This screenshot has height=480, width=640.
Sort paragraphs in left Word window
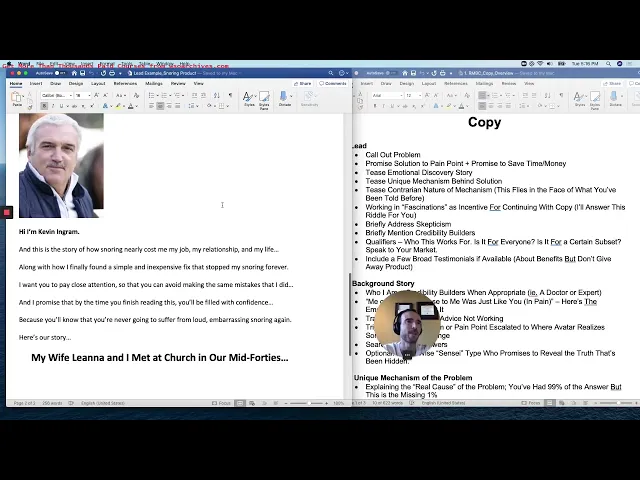(217, 95)
